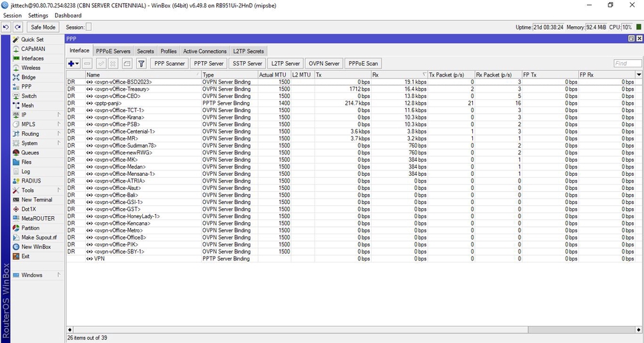Select the VPN PPTP Server Binding row

(x=351, y=259)
